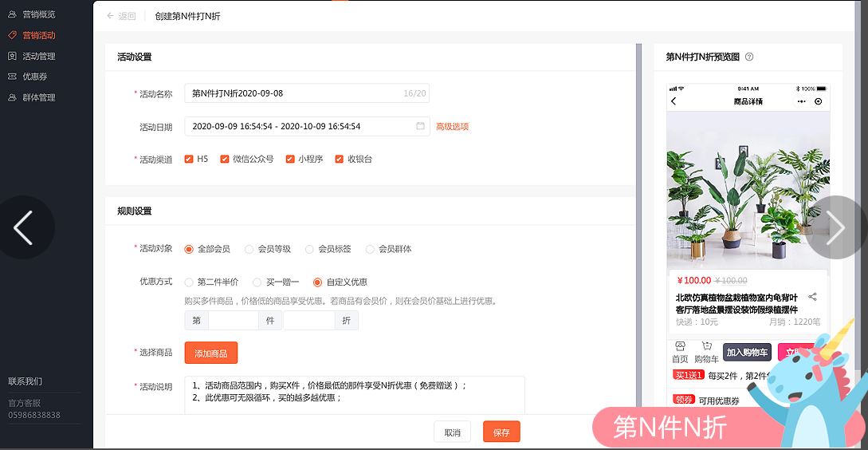The width and height of the screenshot is (868, 450).
Task: Open 优惠券 in the left sidebar
Action: [34, 77]
